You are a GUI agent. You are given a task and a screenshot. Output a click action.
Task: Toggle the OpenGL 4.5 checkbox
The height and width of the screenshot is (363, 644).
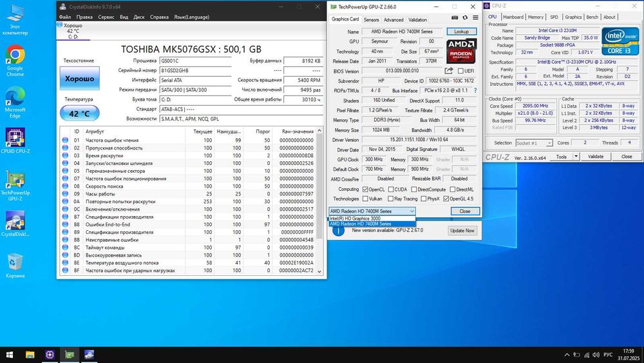click(446, 199)
